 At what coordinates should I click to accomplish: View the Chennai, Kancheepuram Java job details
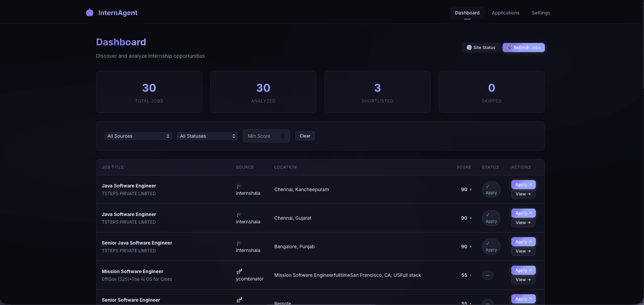point(523,194)
